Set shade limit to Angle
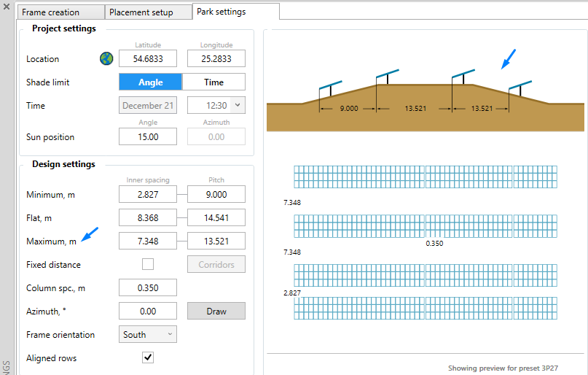 pyautogui.click(x=150, y=82)
